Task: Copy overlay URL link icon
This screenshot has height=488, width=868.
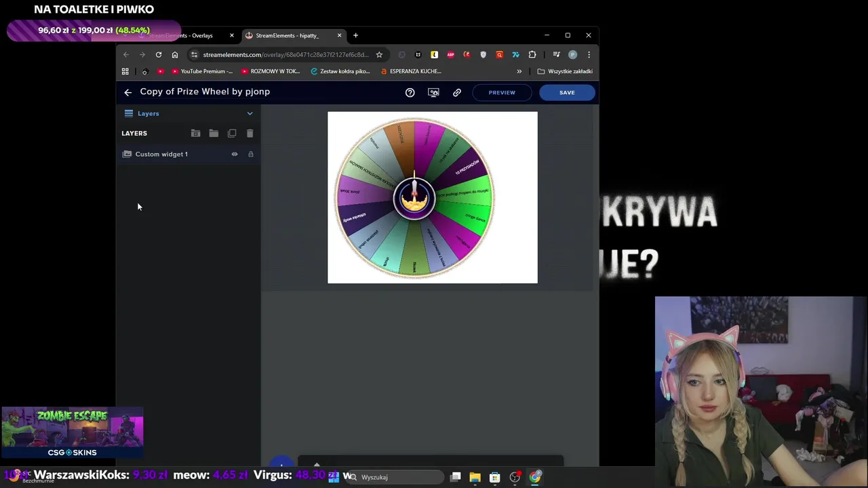Action: point(457,92)
